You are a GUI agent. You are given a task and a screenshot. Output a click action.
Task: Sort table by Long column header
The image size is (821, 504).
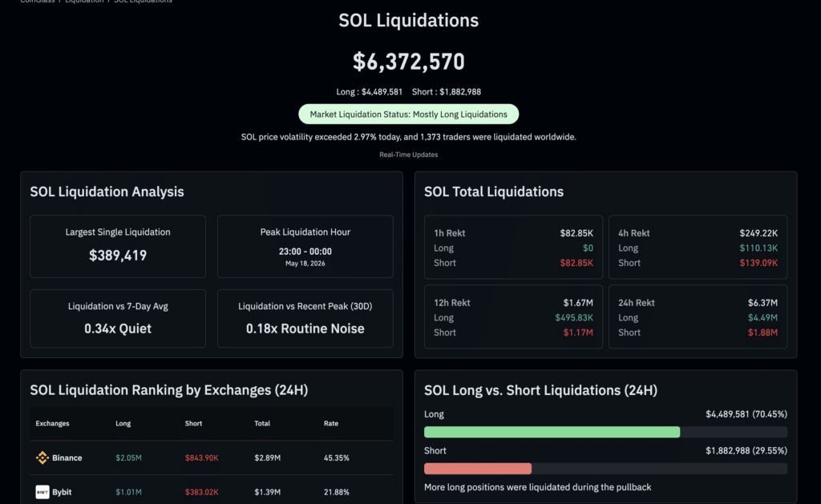tap(123, 423)
